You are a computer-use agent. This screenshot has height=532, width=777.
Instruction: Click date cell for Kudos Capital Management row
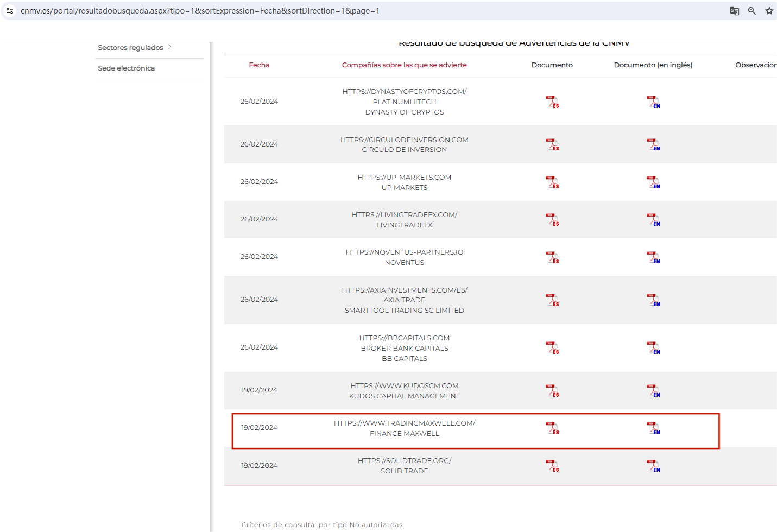tap(259, 390)
